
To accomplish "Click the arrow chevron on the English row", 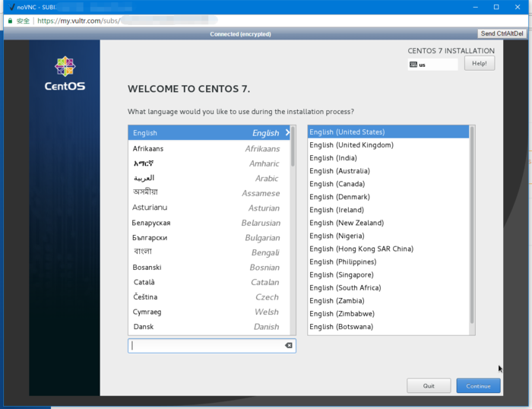I will pos(287,132).
